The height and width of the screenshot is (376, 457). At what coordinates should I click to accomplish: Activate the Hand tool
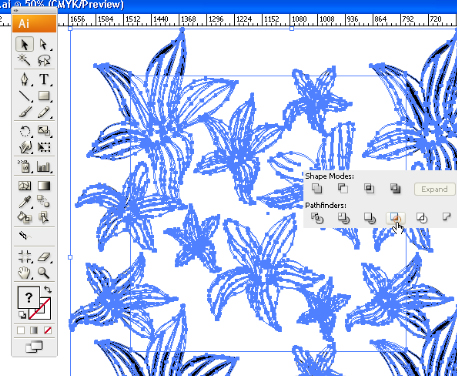[24, 273]
